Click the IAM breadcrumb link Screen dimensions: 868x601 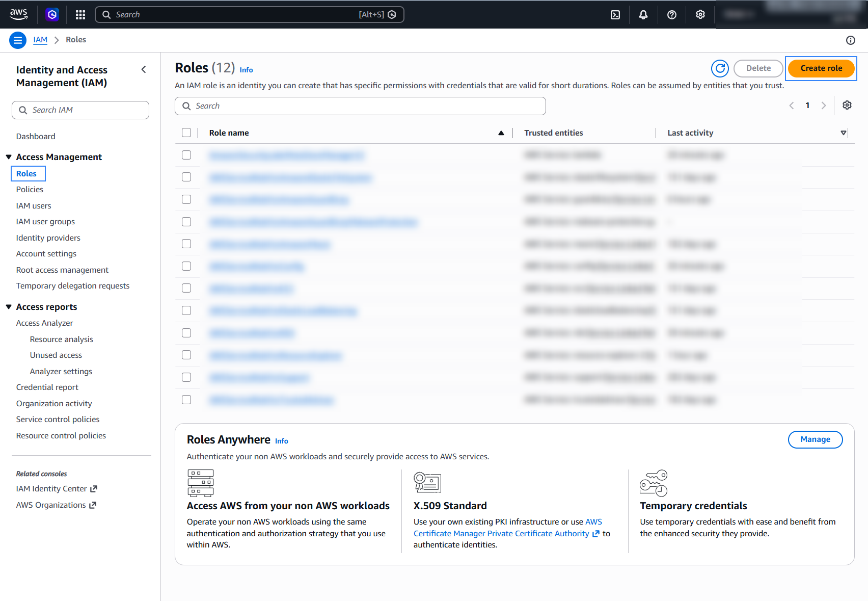click(40, 40)
